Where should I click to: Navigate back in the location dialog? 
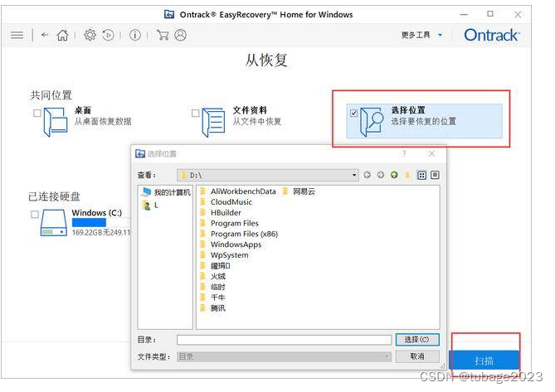coord(367,175)
